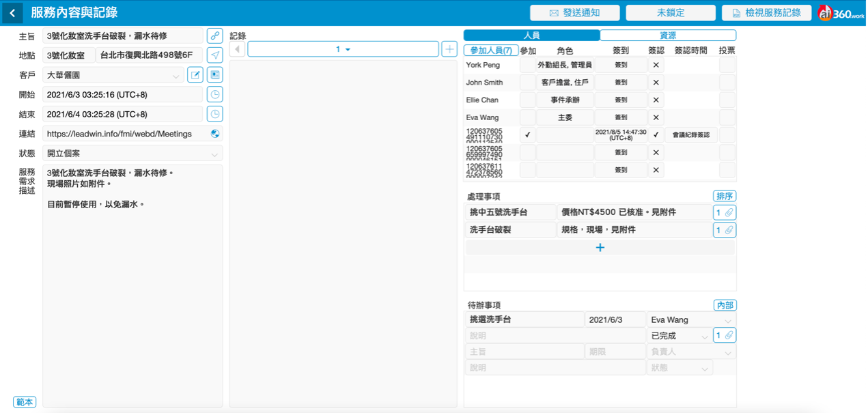Click the plus icon to add record
868x413 pixels.
(x=449, y=49)
